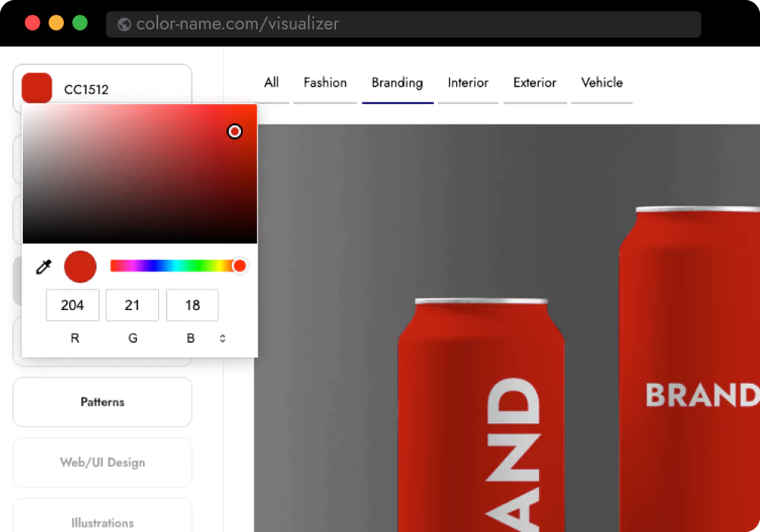Switch to the All tab
The width and height of the screenshot is (760, 532).
[x=271, y=83]
